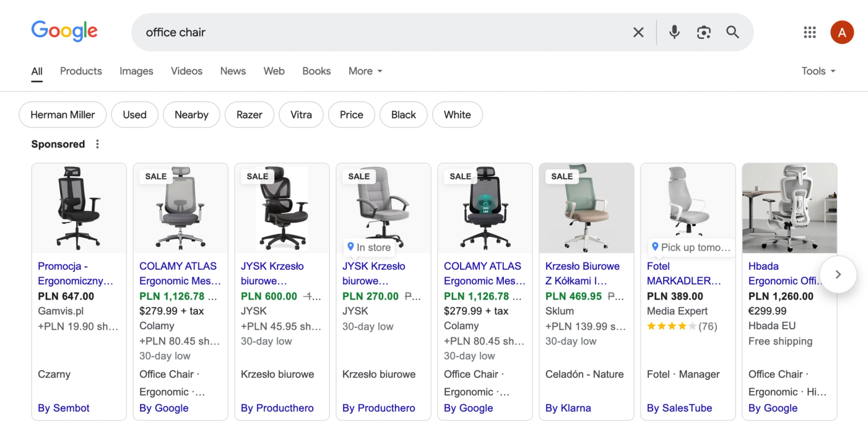Click the 'PLN 647.00' price
The image size is (868, 435).
point(66,297)
